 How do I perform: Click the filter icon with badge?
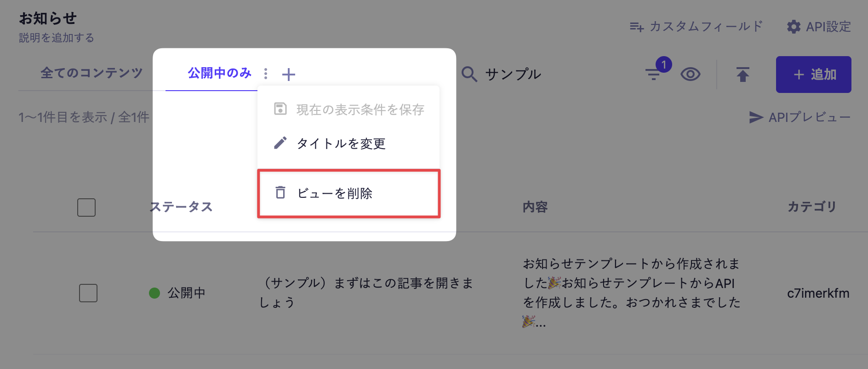(653, 74)
